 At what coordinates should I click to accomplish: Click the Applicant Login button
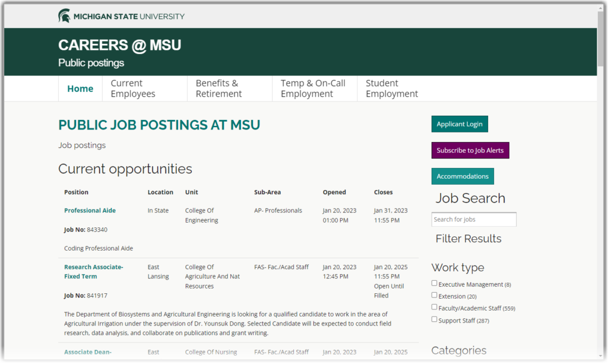coord(460,124)
